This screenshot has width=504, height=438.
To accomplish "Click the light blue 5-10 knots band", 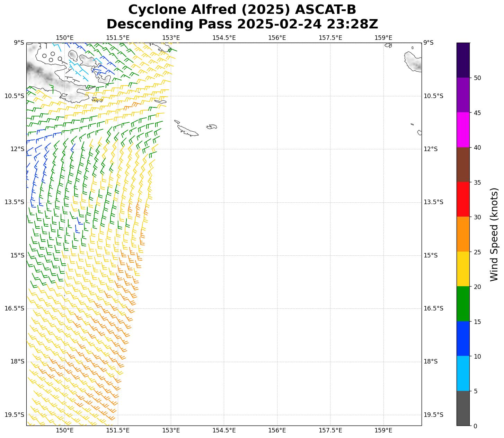I will [463, 373].
